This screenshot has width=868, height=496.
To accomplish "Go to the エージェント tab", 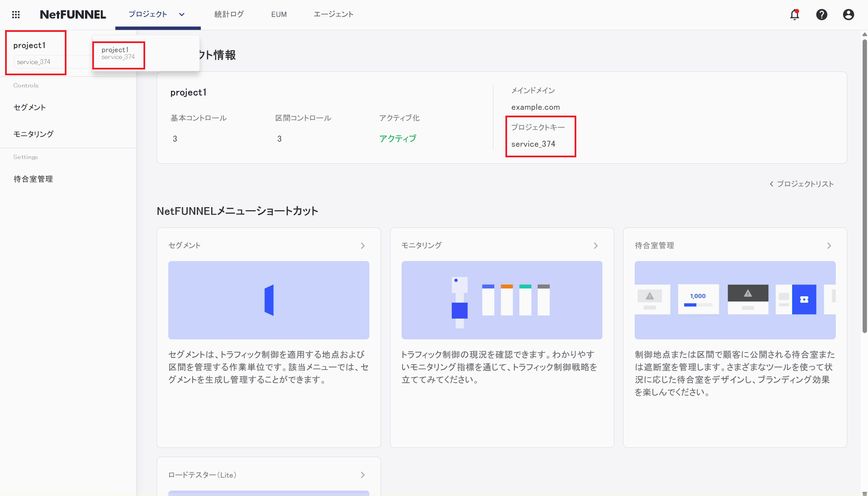I will pos(333,14).
